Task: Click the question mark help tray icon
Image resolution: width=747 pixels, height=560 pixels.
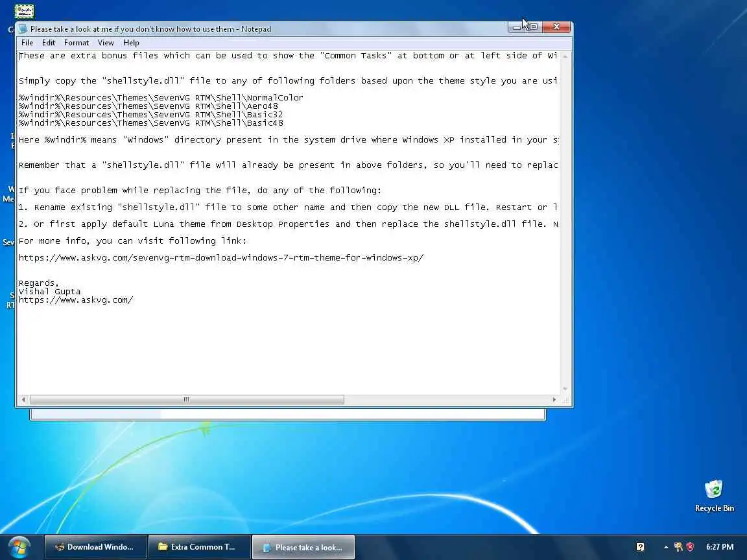Action: 640,547
